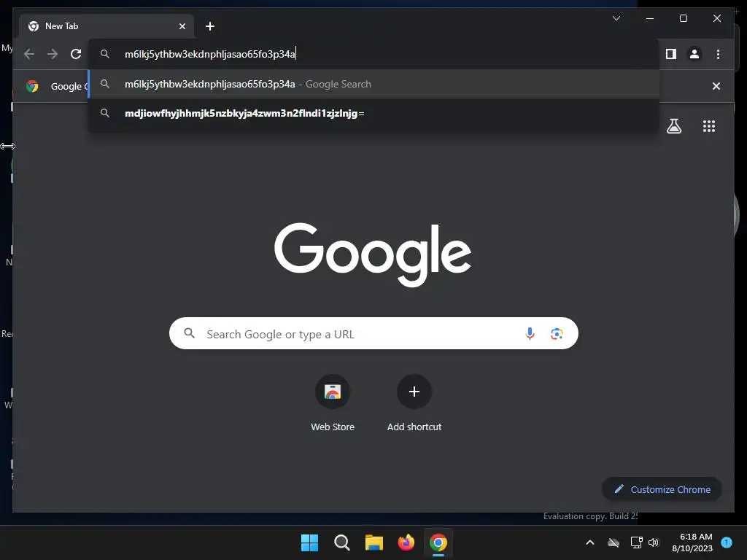Launch Firefox from the taskbar

coord(406,542)
